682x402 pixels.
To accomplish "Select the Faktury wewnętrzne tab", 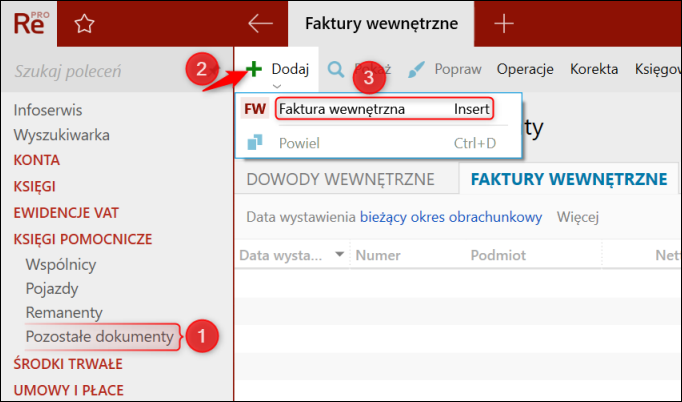I will (x=569, y=179).
